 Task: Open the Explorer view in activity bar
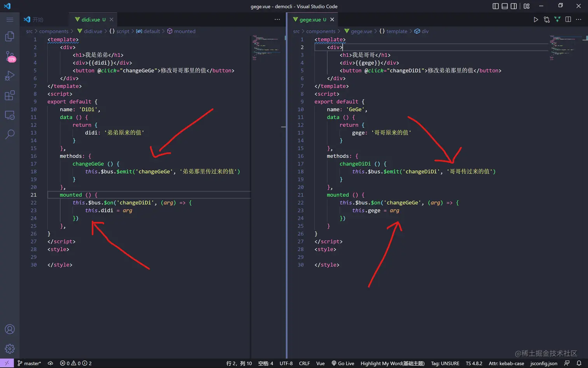(x=10, y=36)
